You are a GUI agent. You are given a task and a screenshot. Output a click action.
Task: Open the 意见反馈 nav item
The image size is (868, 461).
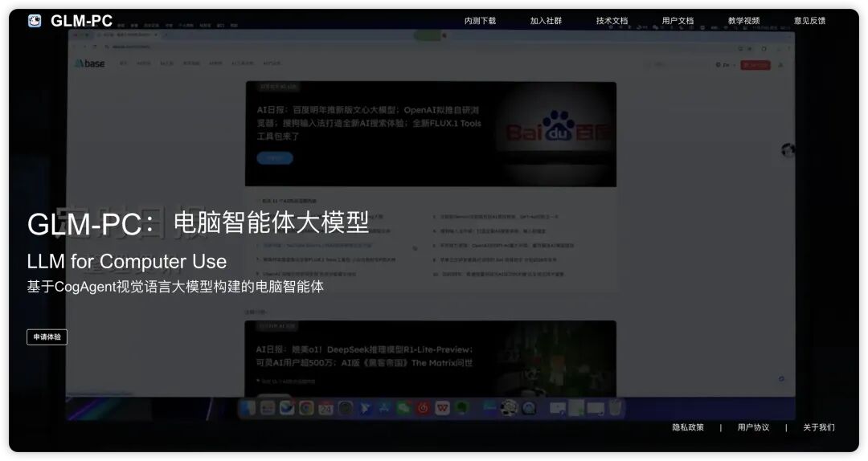coord(809,21)
